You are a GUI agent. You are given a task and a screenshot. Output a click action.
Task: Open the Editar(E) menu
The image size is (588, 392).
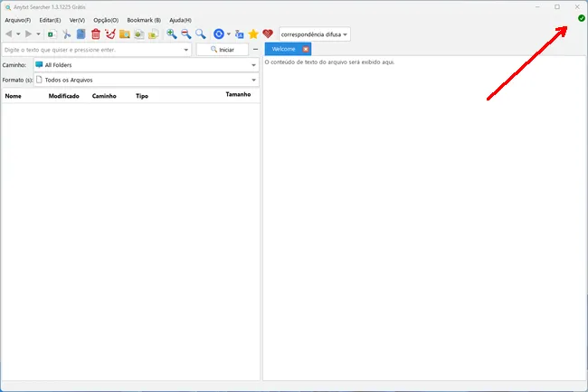click(x=50, y=20)
